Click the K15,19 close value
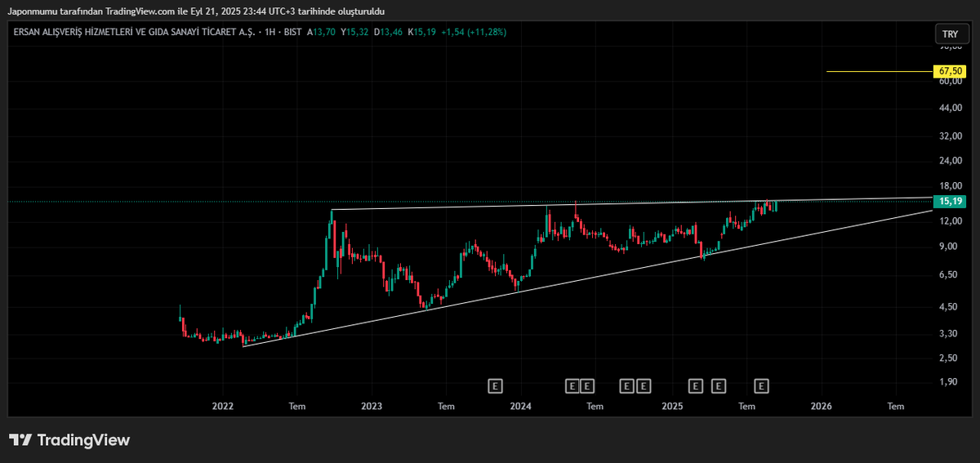The height and width of the screenshot is (463, 980). [421, 32]
